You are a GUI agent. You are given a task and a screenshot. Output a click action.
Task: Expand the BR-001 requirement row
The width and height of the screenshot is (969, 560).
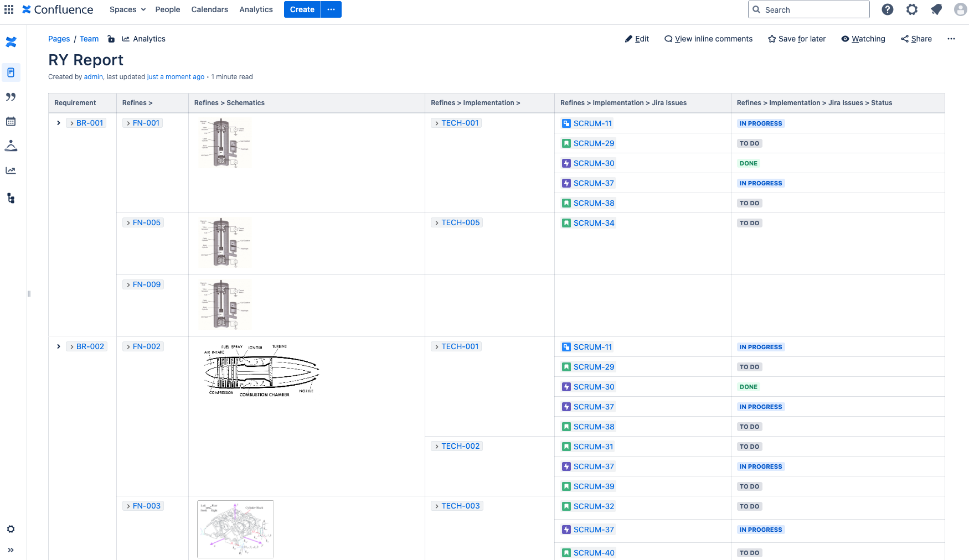pyautogui.click(x=59, y=122)
